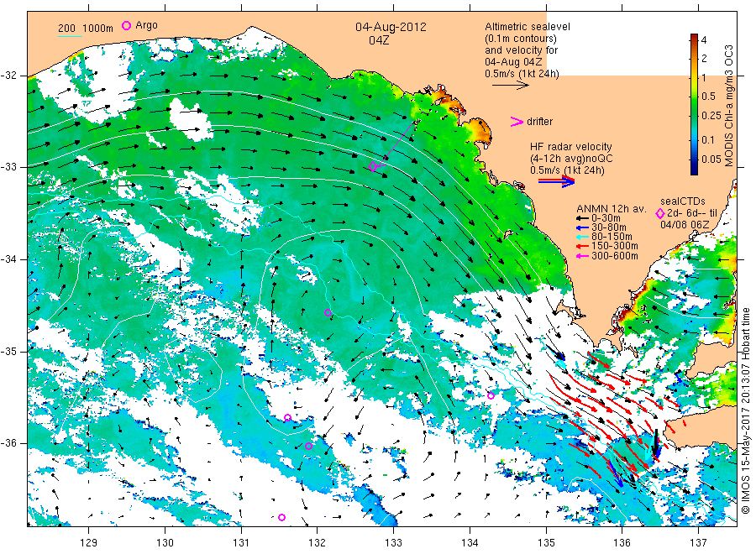The image size is (756, 554).
Task: Click the longitude axis label 137
Action: [x=699, y=543]
